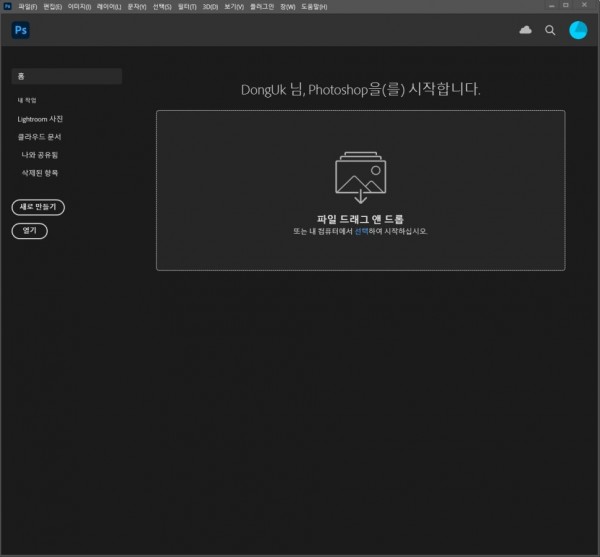Open the 필터(T) menu

(187, 7)
